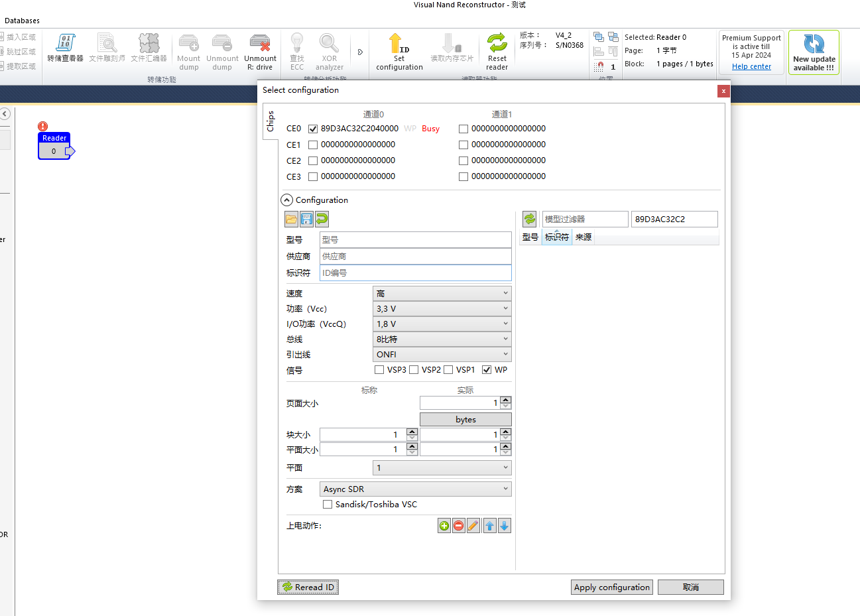This screenshot has width=860, height=616.
Task: Click the green revert arrow next to save
Action: (x=322, y=219)
